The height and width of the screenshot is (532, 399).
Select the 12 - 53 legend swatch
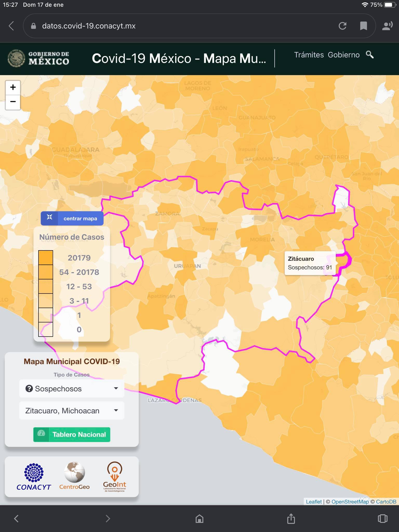point(46,287)
